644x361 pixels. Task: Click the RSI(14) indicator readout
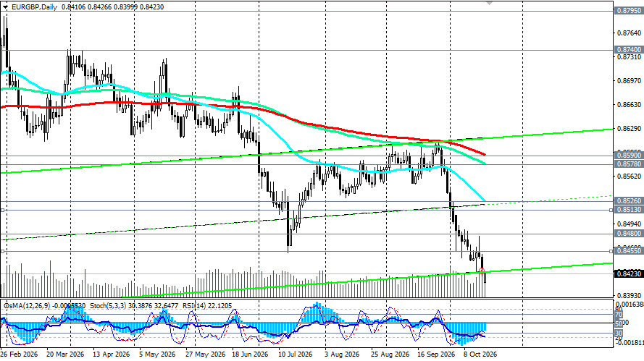coord(207,305)
